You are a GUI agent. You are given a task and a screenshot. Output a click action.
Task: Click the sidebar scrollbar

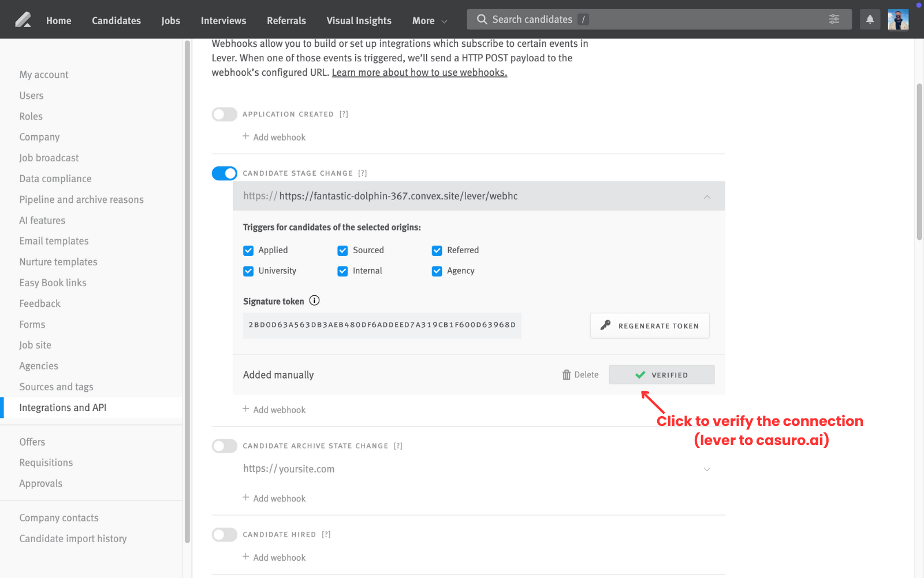(x=187, y=292)
